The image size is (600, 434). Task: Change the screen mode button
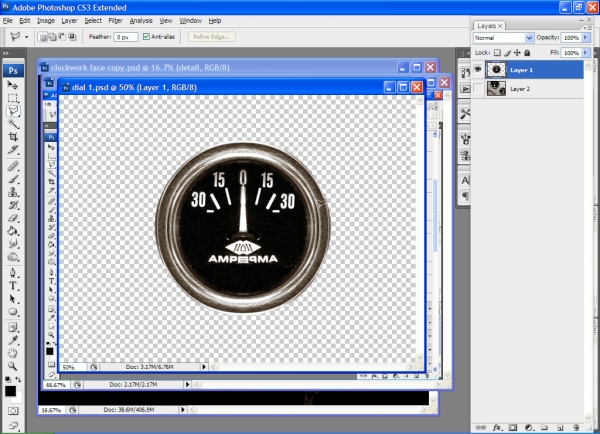point(13,424)
